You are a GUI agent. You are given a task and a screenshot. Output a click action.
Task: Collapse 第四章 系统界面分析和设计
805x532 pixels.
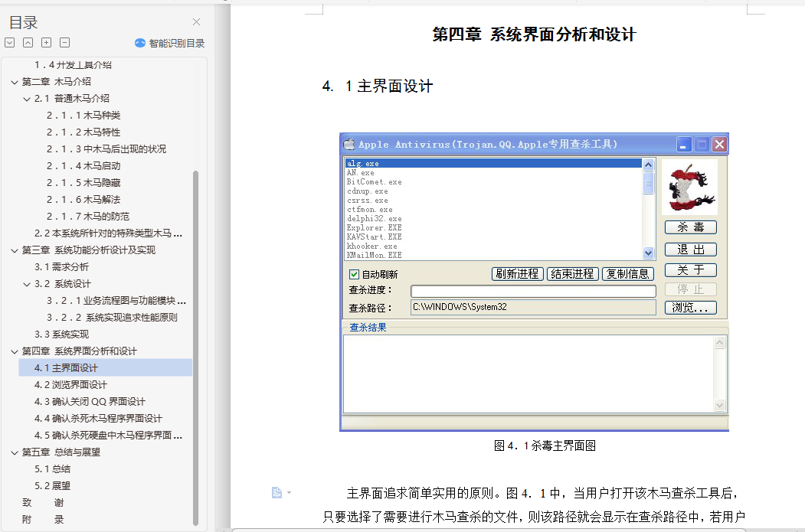[15, 352]
